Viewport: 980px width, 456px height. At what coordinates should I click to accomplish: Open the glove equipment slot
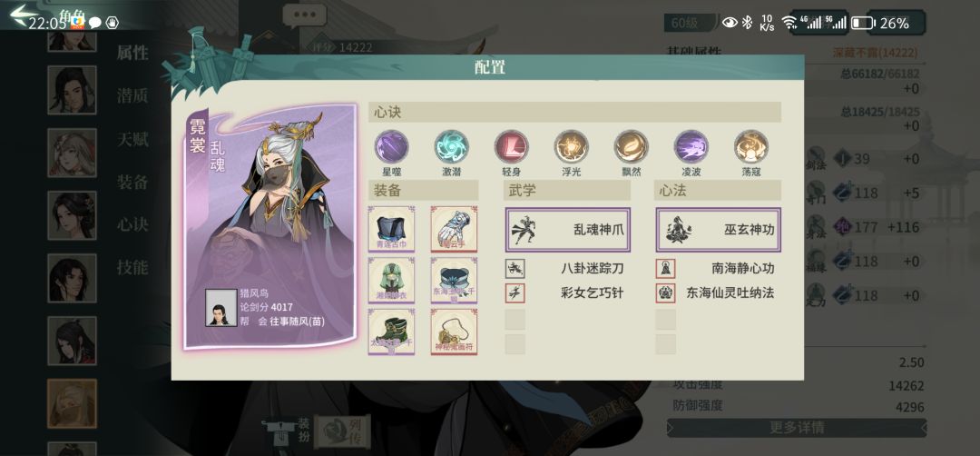[x=454, y=229]
